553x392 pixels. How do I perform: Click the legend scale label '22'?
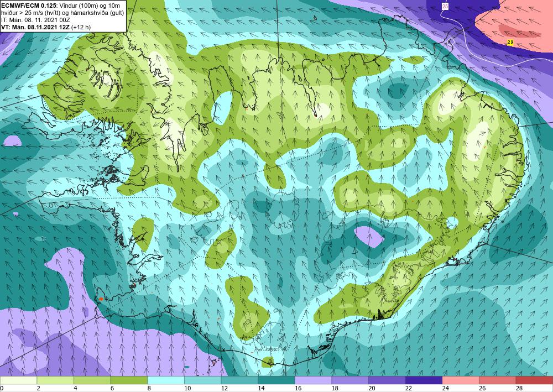(409, 389)
